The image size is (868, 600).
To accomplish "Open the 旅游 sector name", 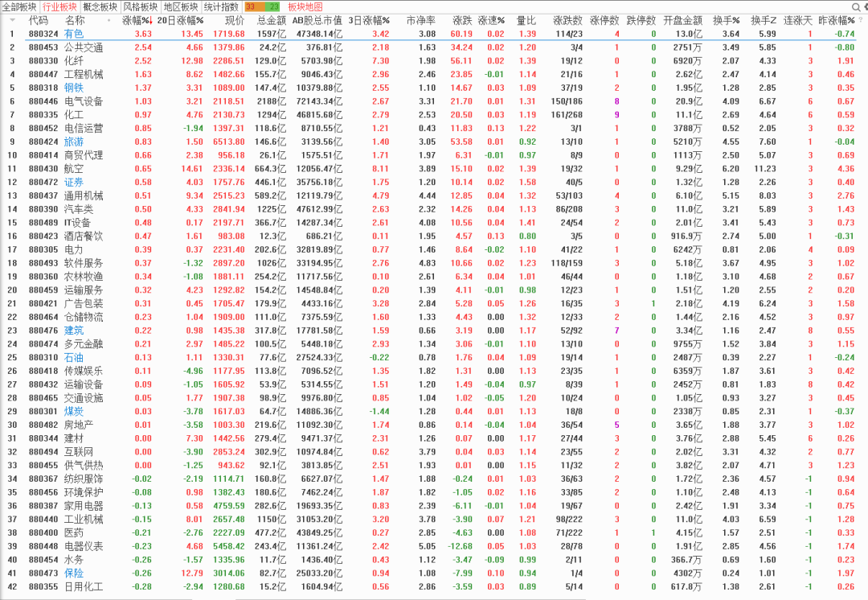I will click(74, 142).
